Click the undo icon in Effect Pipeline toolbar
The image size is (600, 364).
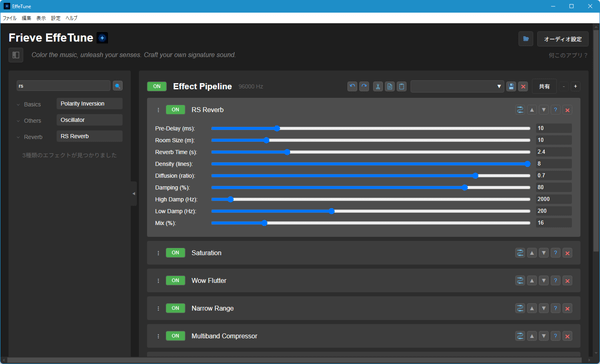click(x=352, y=87)
